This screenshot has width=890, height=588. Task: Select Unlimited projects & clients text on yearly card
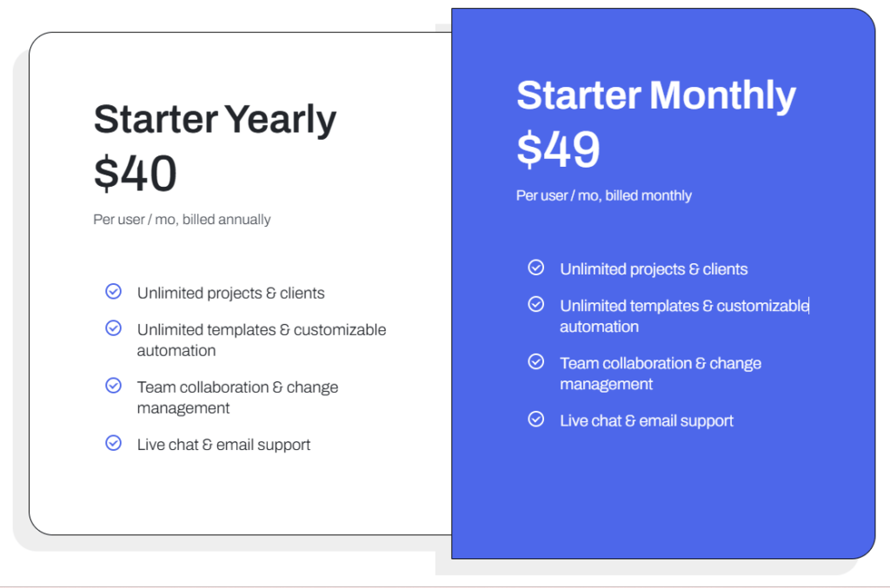click(x=230, y=293)
